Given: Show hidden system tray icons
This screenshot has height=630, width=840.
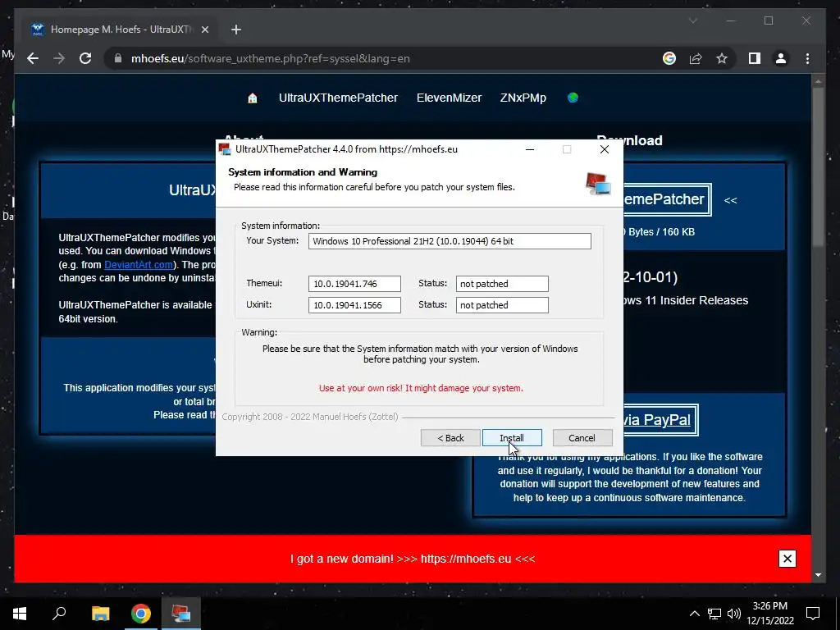Looking at the screenshot, I should click(x=694, y=614).
